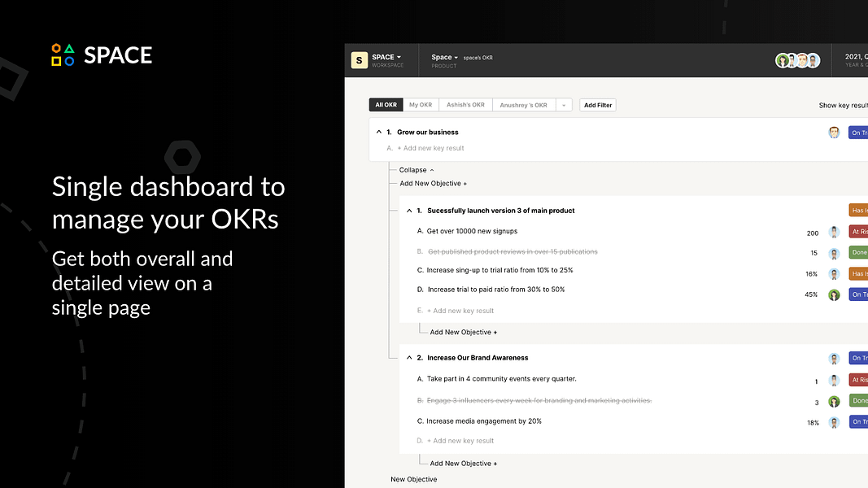Click the avatar on Grow our business objective
868x488 pixels.
[x=834, y=132]
